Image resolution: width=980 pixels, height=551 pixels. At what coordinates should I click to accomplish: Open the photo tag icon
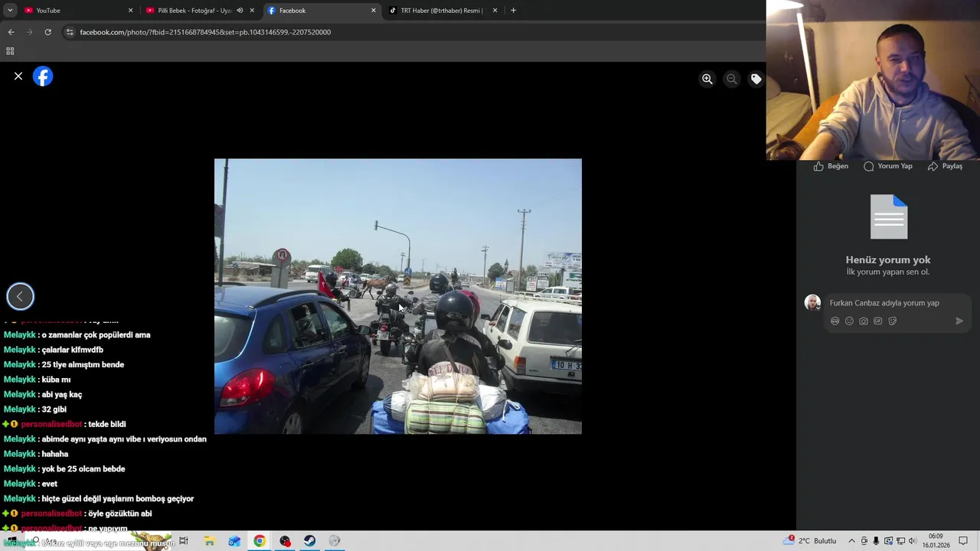pos(756,79)
